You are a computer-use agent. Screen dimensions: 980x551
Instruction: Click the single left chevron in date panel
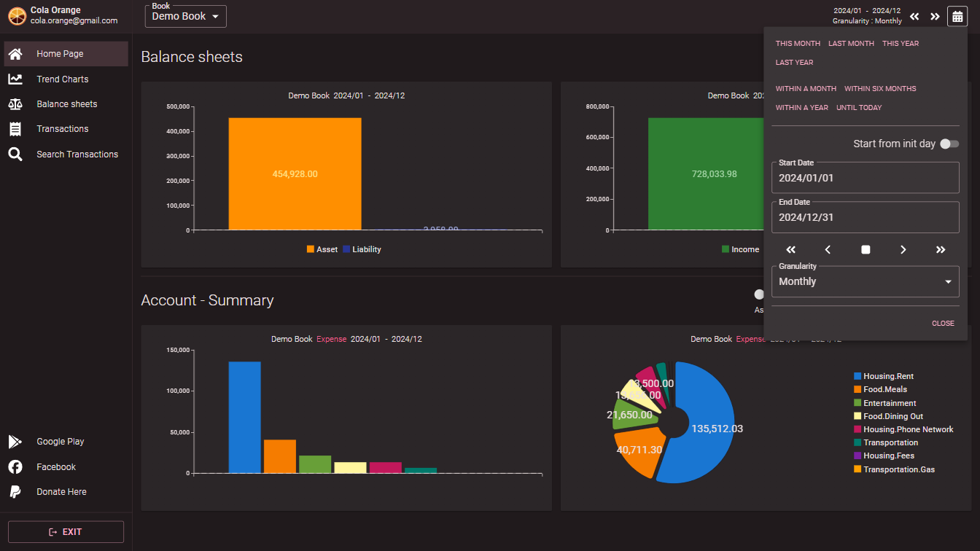tap(828, 250)
